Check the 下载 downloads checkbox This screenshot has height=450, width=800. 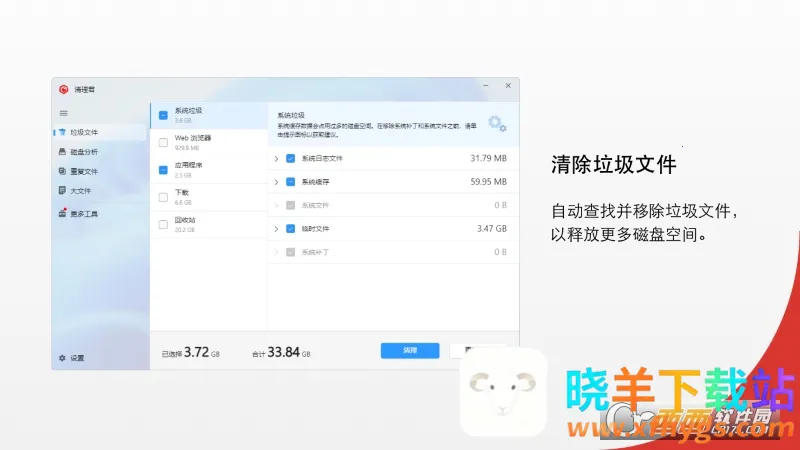[163, 197]
